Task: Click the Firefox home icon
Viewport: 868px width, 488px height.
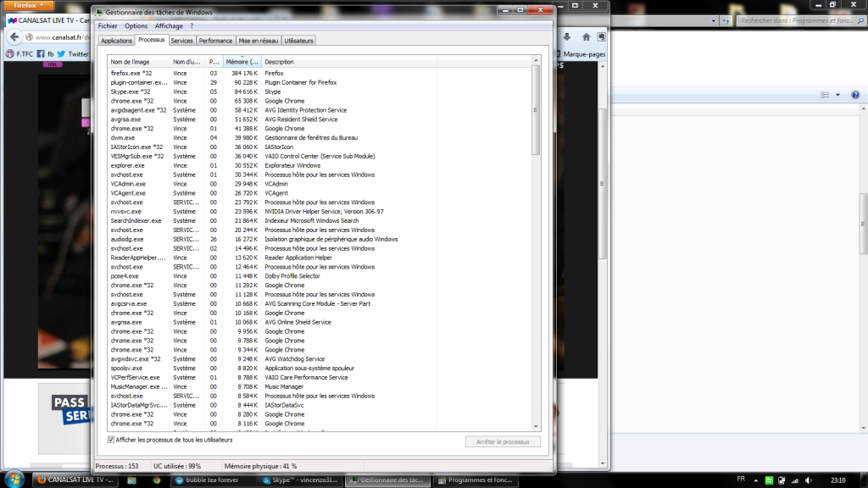Action: pos(586,36)
